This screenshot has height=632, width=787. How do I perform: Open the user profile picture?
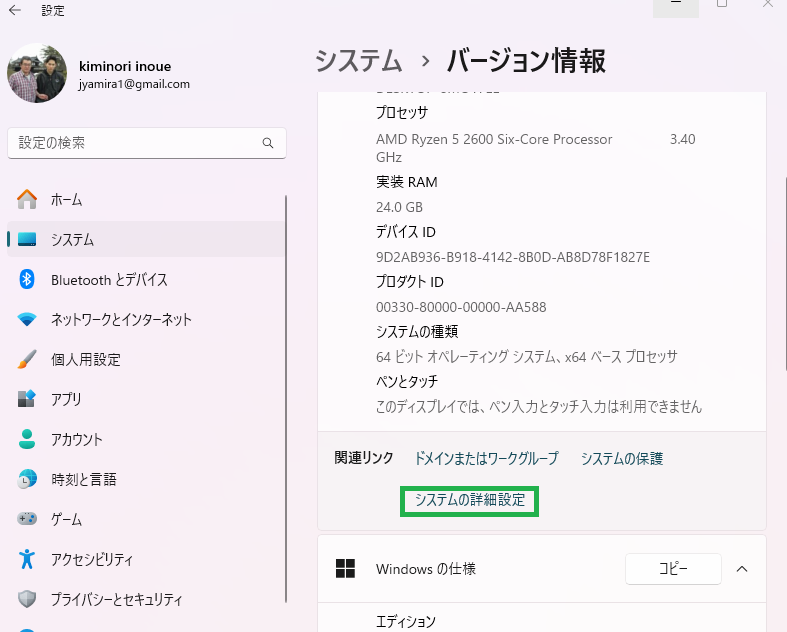pyautogui.click(x=37, y=73)
